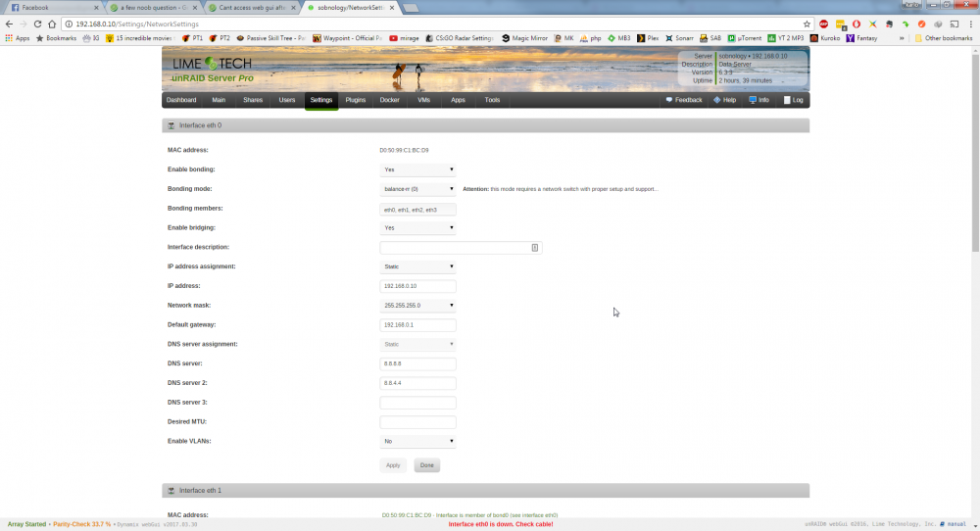Open YT 2 MP3 bookmark
Viewport: 980px width, 531px height.
786,38
